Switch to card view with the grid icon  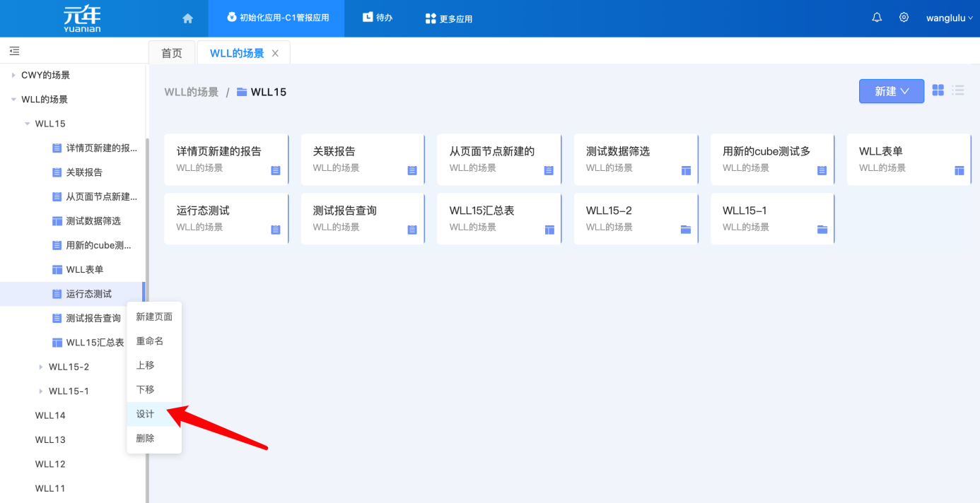pyautogui.click(x=938, y=90)
